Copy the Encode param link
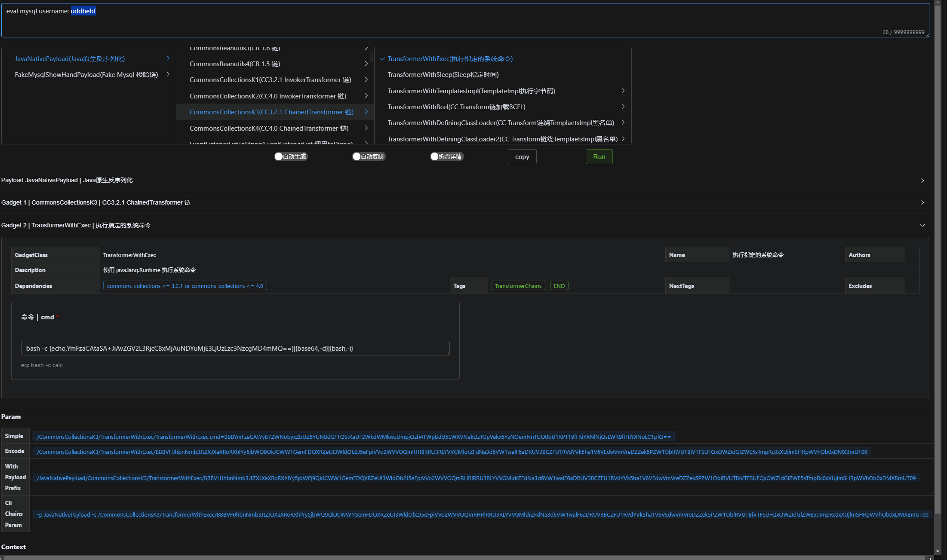The image size is (947, 560). [452, 452]
